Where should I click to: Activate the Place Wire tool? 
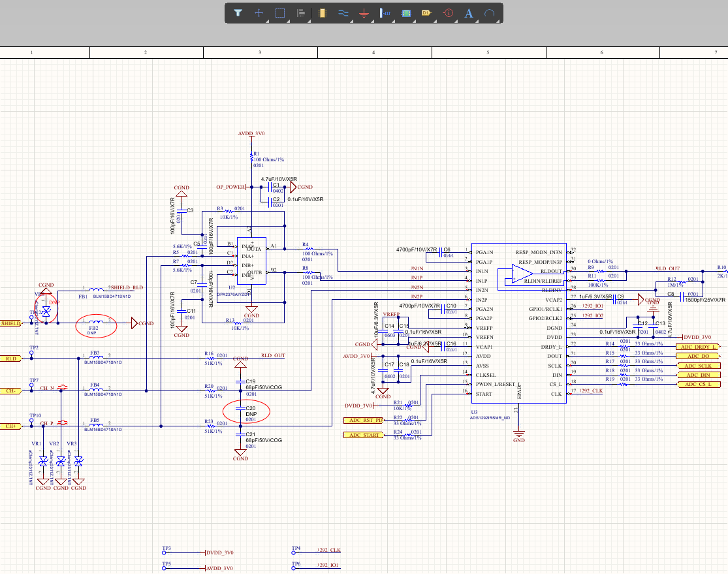(x=343, y=12)
